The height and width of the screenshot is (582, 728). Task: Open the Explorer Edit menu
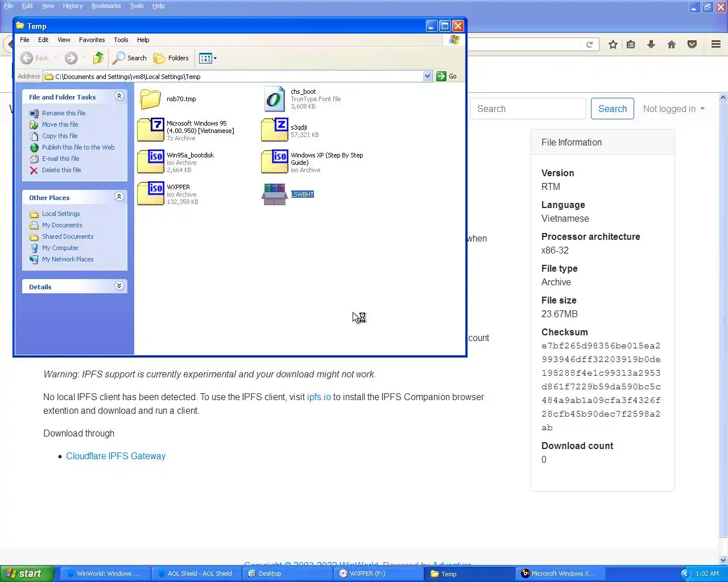coord(43,40)
